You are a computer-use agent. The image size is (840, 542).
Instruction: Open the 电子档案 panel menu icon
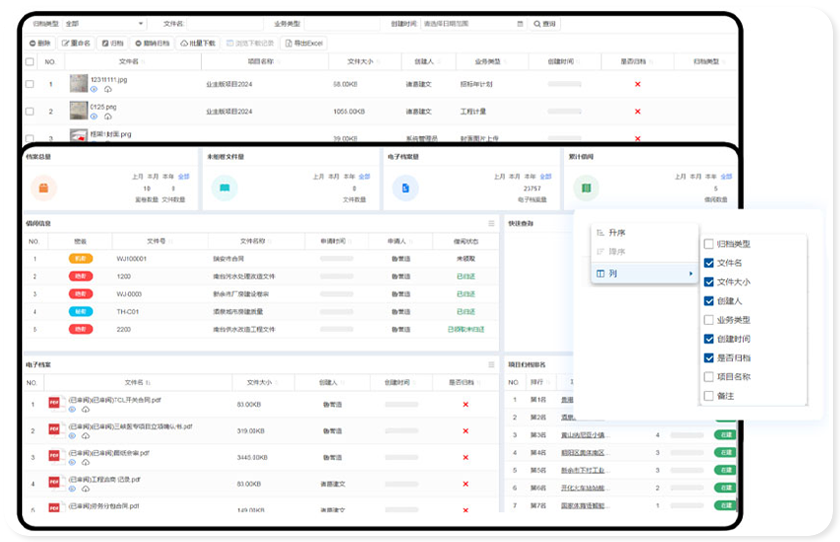point(491,365)
